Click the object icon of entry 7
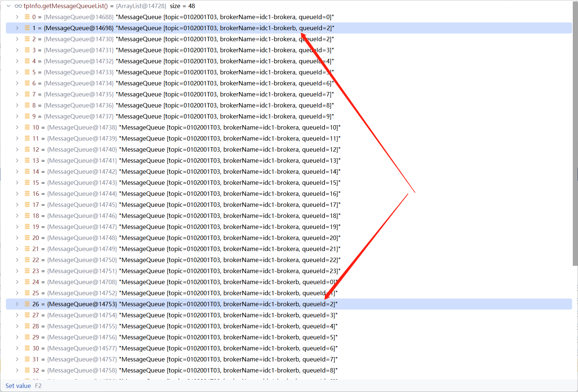This screenshot has width=578, height=392. [27, 94]
